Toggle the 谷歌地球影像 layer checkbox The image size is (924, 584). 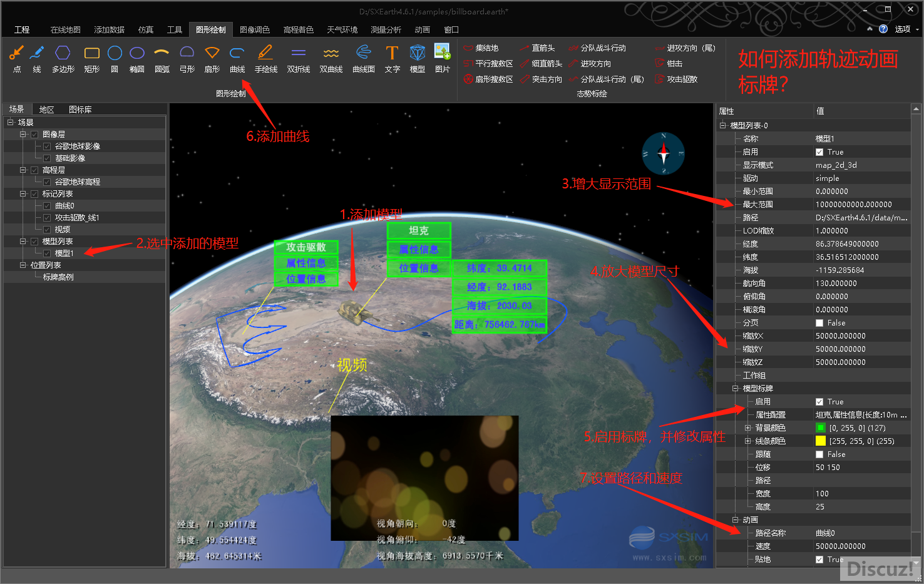click(x=47, y=146)
